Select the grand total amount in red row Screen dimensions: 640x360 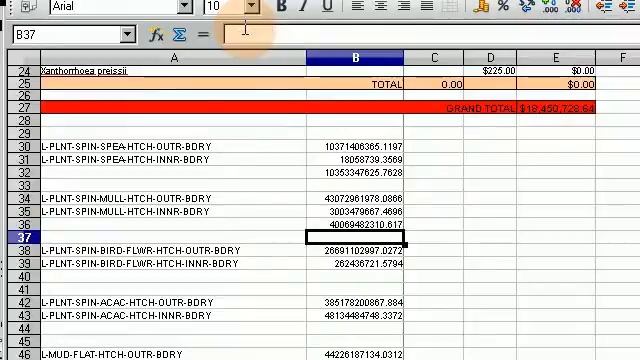(556, 108)
